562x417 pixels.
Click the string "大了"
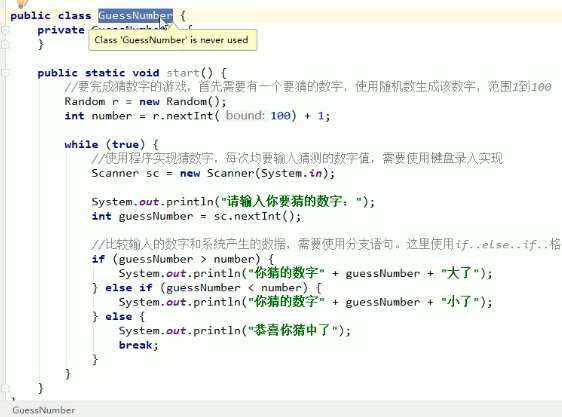tap(460, 273)
